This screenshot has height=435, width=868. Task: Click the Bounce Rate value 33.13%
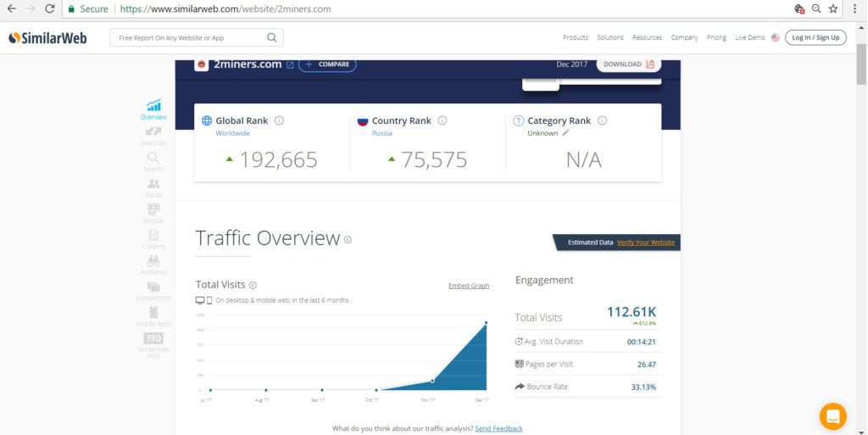[644, 388]
